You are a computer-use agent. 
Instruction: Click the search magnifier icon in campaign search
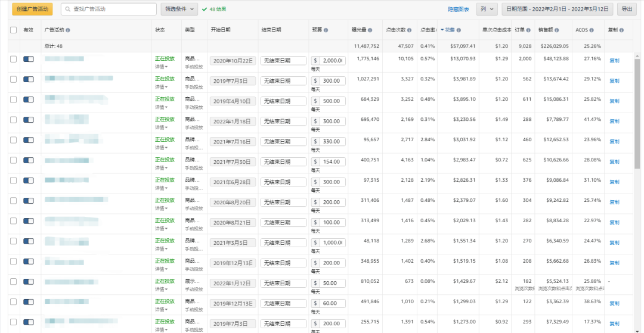tap(67, 10)
